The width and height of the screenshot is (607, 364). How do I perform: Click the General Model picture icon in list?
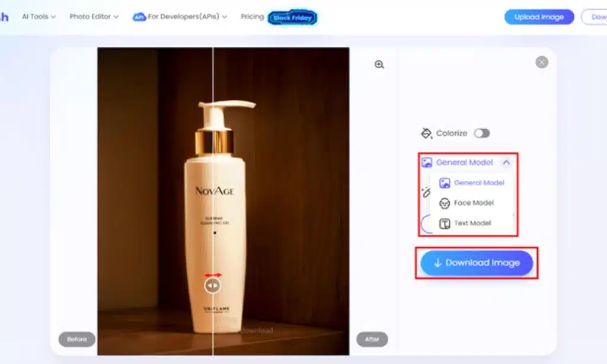coord(445,183)
